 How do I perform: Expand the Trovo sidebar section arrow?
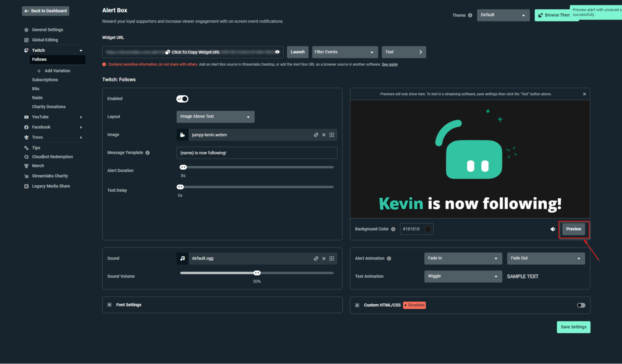pyautogui.click(x=81, y=138)
